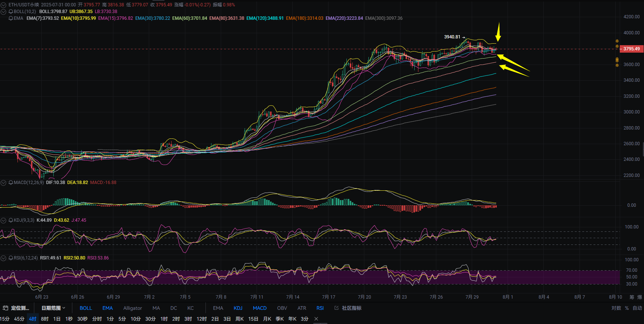Switch to the 1日 timeframe
Viewport: 644px width, 324px height.
(57, 319)
